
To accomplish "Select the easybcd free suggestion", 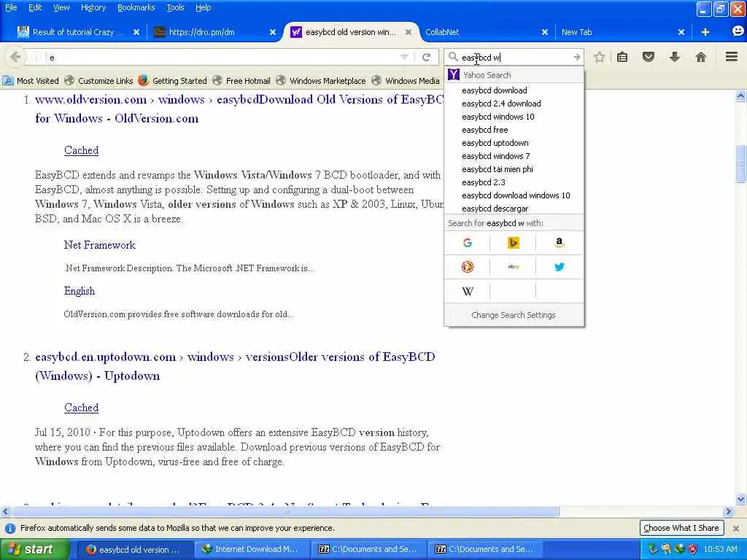I will click(514, 130).
